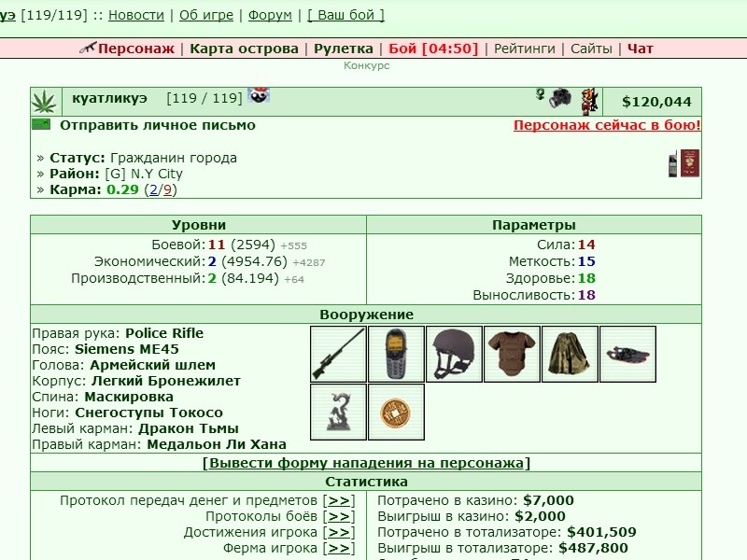747x560 pixels.
Task: Open the Ваш бой link
Action: (345, 15)
